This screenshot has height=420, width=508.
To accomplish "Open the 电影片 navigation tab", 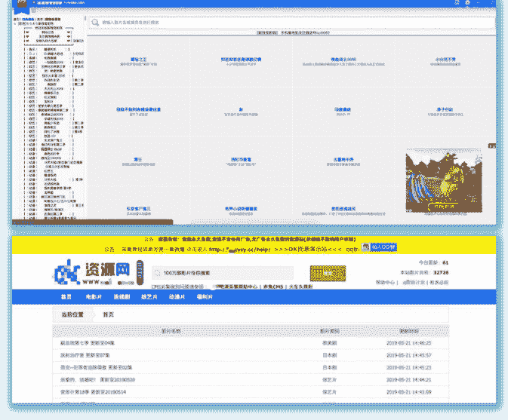I will 93,297.
